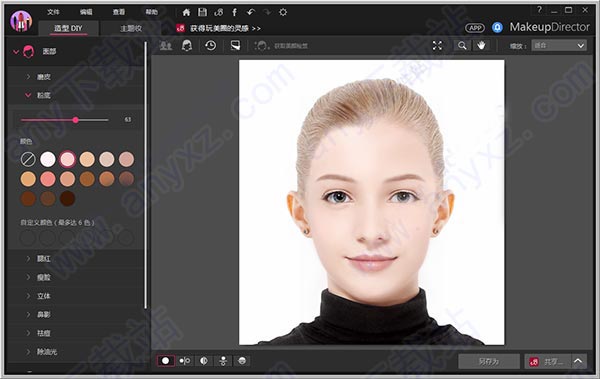Click the 共享 share button

coord(548,361)
